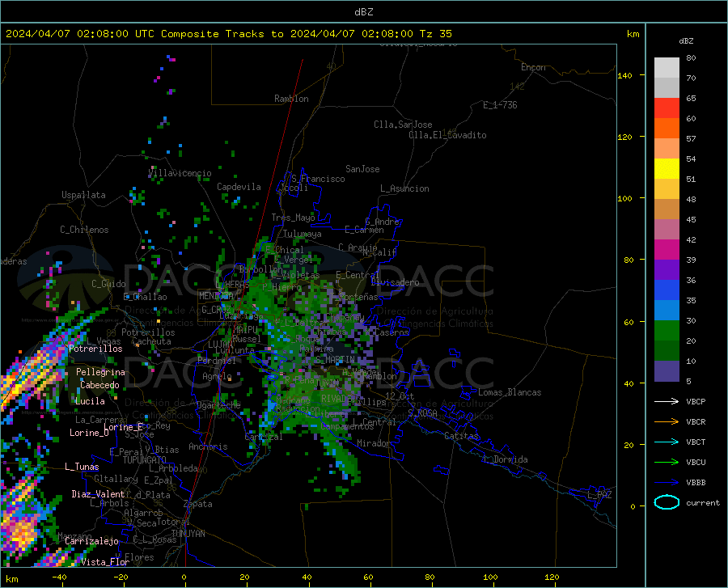Screen dimensions: 728x588
Task: Click the green VBCU arrow in legend
Action: click(667, 463)
